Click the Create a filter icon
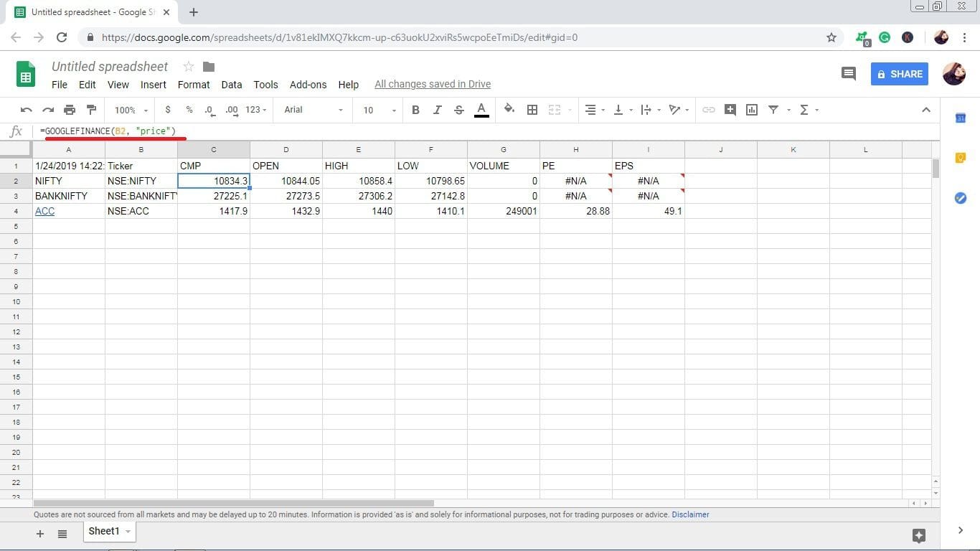980x551 pixels. [x=773, y=110]
